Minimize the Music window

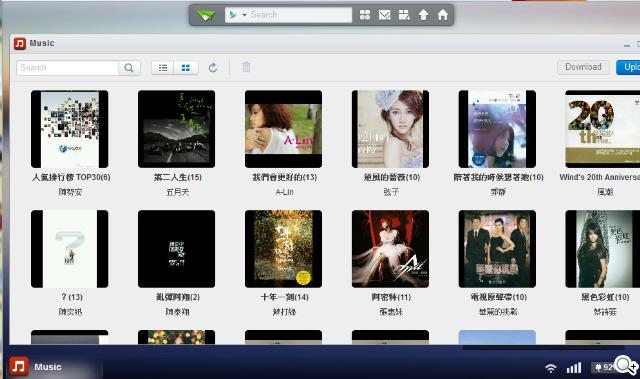627,45
